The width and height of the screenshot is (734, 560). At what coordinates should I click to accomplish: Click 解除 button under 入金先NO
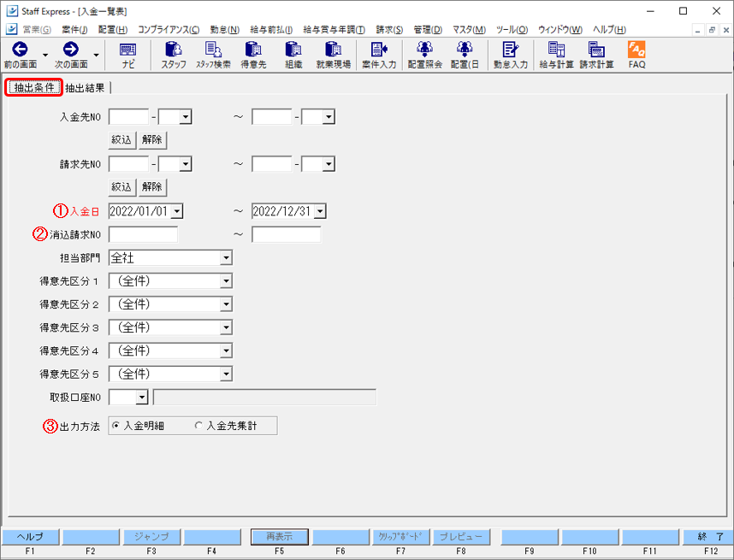coord(152,140)
